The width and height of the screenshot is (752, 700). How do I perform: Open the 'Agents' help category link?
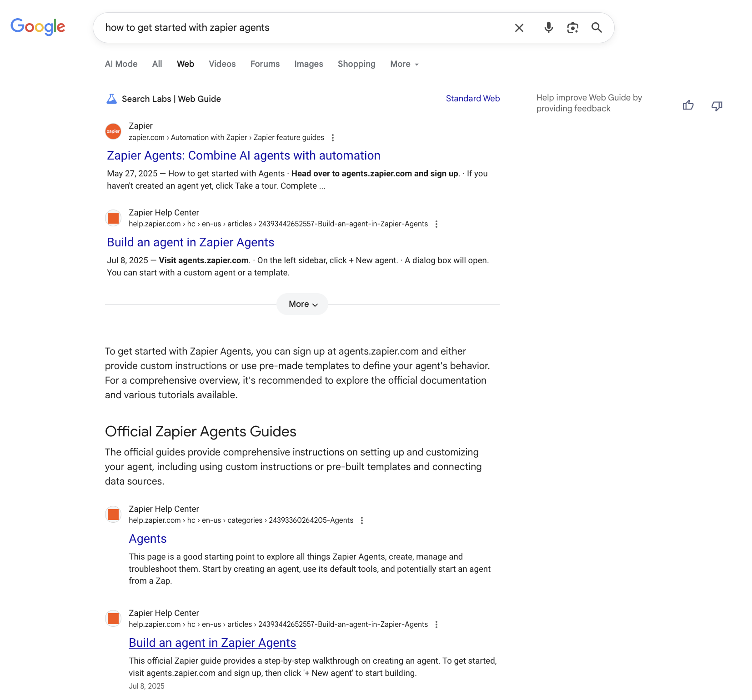[148, 539]
